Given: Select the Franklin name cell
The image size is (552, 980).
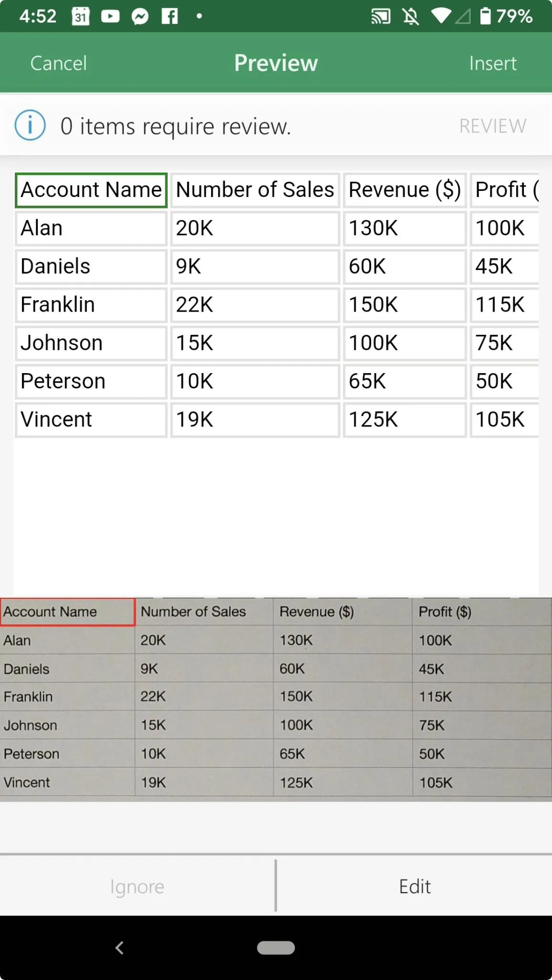Looking at the screenshot, I should click(x=91, y=305).
